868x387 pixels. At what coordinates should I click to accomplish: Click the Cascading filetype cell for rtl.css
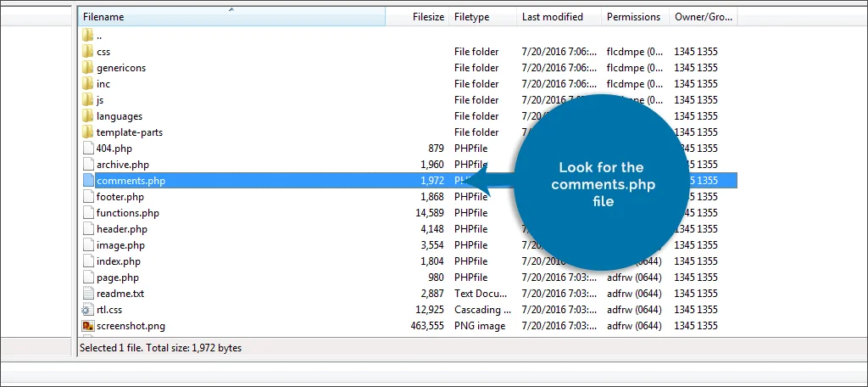click(x=481, y=310)
